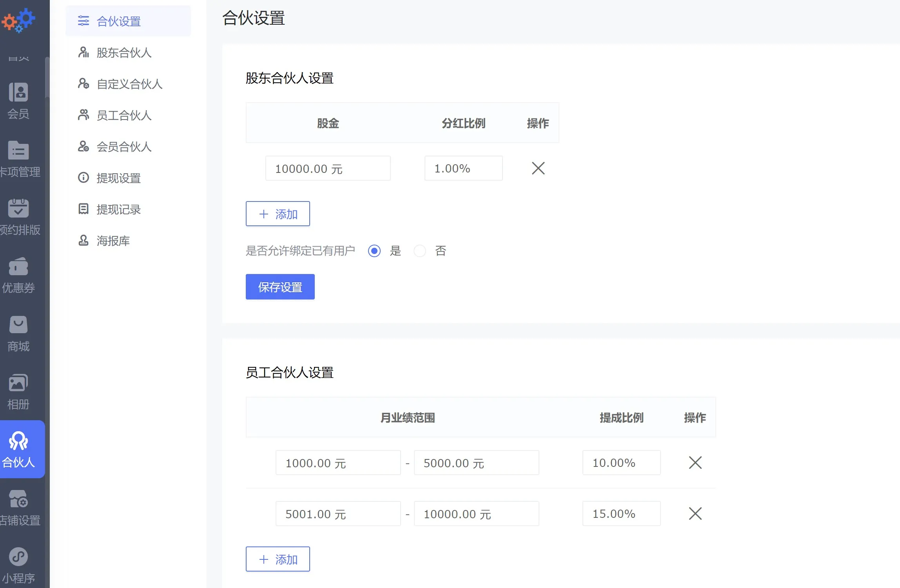Delete the 10000.00 元 股金 row
Viewport: 900px width, 588px height.
[538, 168]
